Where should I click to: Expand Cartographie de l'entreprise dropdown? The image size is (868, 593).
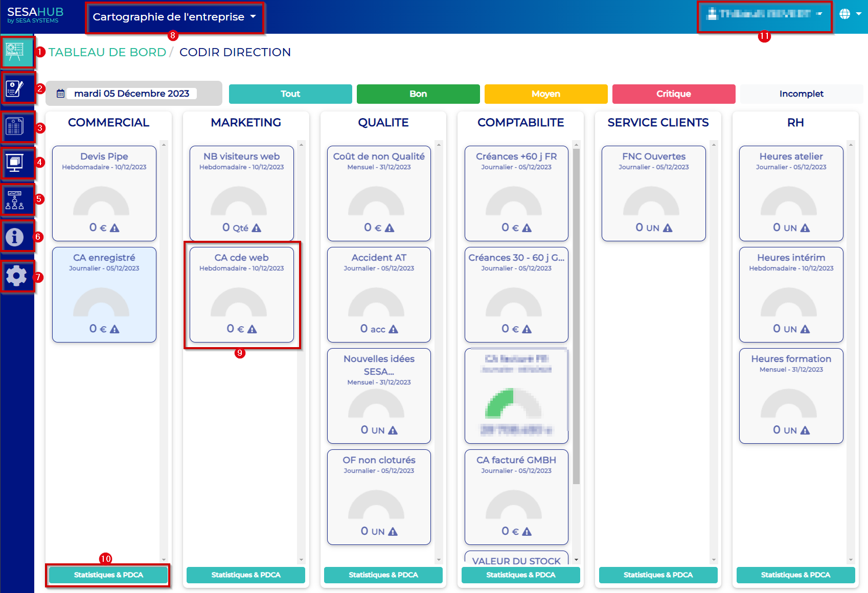point(174,17)
